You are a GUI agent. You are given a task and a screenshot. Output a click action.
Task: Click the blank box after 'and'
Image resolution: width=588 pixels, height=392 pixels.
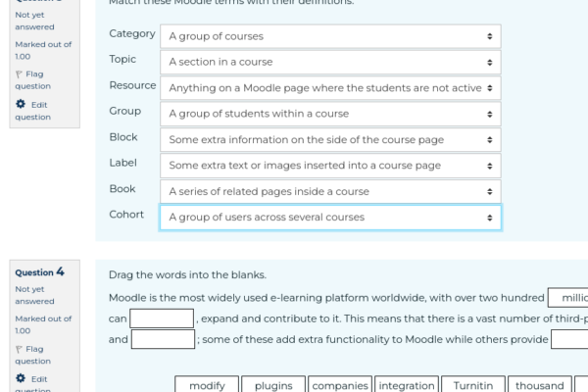pyautogui.click(x=163, y=339)
